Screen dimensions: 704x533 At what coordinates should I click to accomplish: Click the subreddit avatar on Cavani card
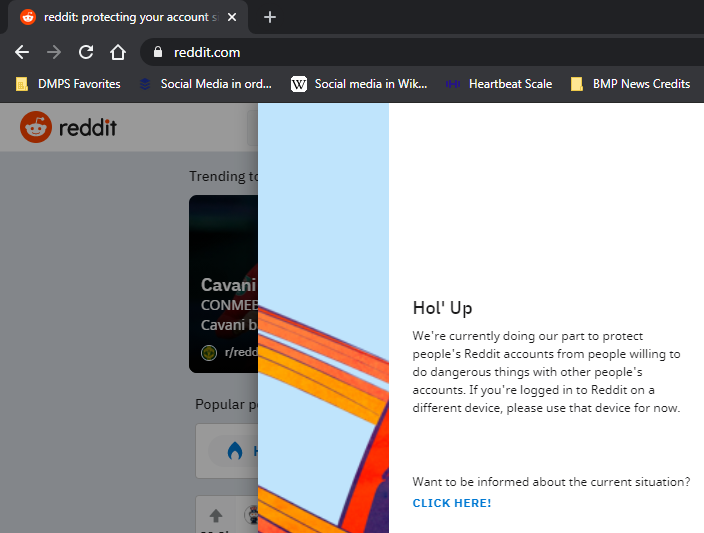[x=209, y=353]
